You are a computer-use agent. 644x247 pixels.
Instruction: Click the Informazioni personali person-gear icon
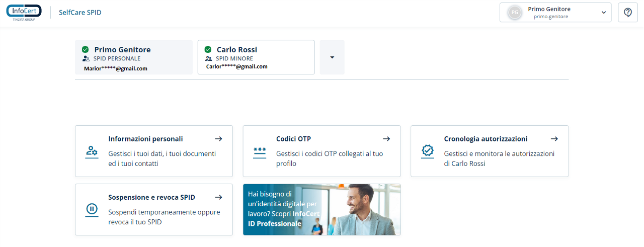tap(92, 151)
